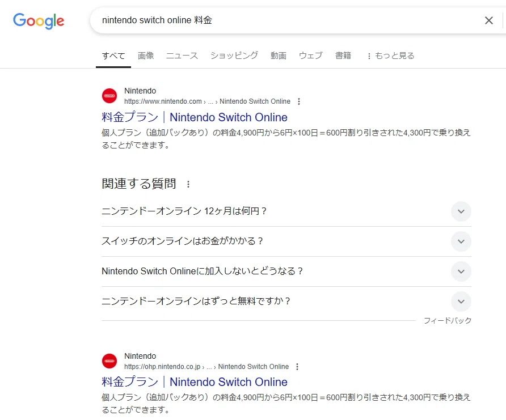Switch to the 画像 tab
Viewport: 506px width, 420px height.
point(146,56)
